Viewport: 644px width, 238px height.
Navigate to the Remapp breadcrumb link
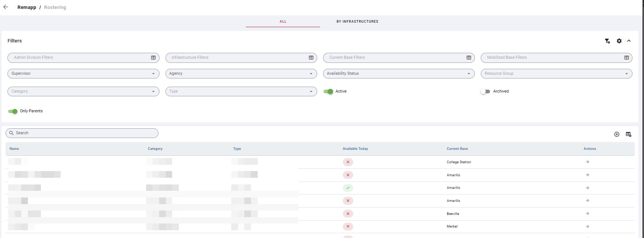tap(27, 7)
